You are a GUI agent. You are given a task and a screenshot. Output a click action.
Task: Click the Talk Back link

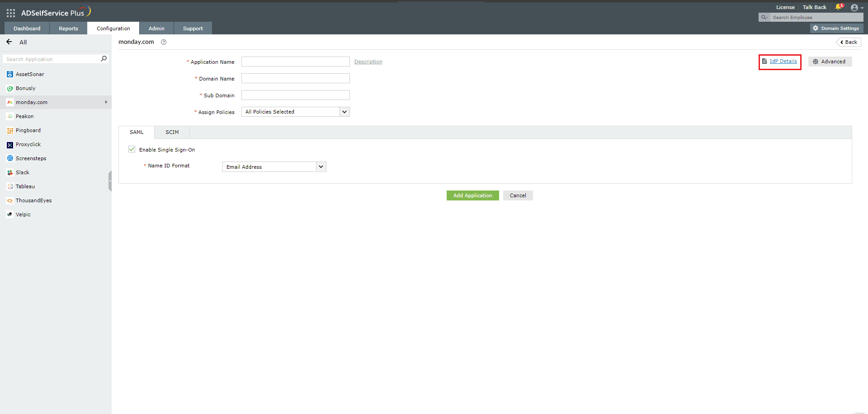pos(815,7)
